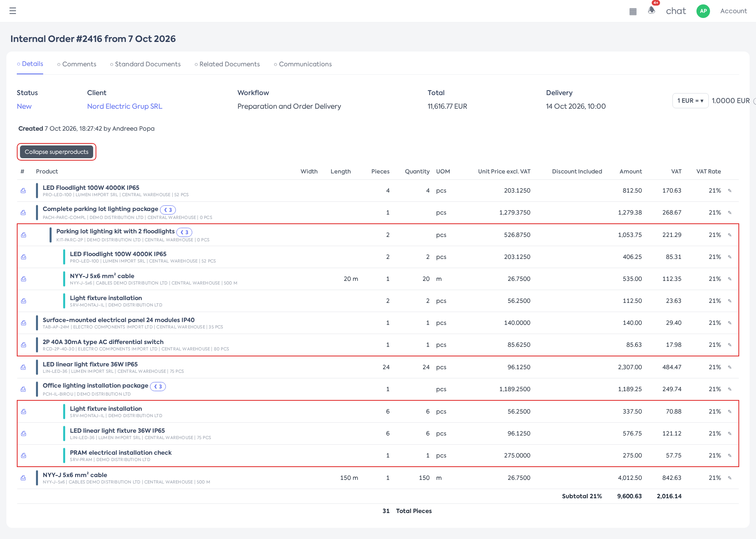Open the hamburger menu

pyautogui.click(x=13, y=11)
